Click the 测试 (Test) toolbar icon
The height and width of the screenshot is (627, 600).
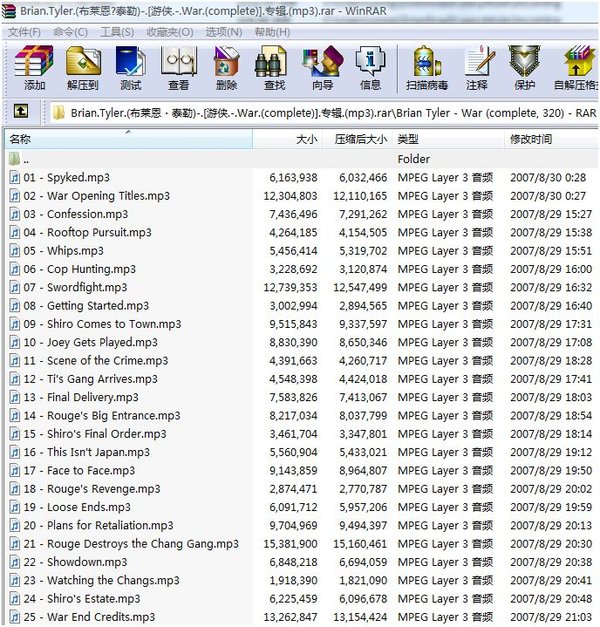(130, 61)
